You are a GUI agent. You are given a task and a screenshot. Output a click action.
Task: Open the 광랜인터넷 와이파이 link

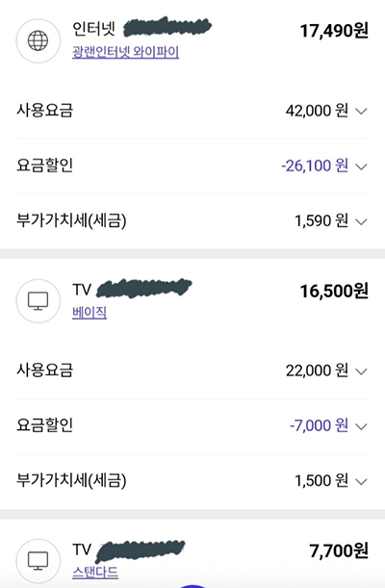(x=125, y=52)
